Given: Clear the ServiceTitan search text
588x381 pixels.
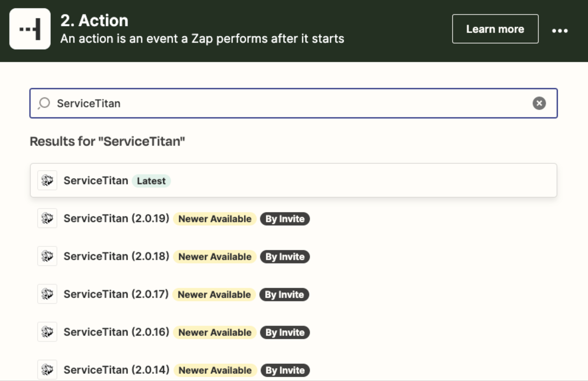Looking at the screenshot, I should tap(539, 103).
